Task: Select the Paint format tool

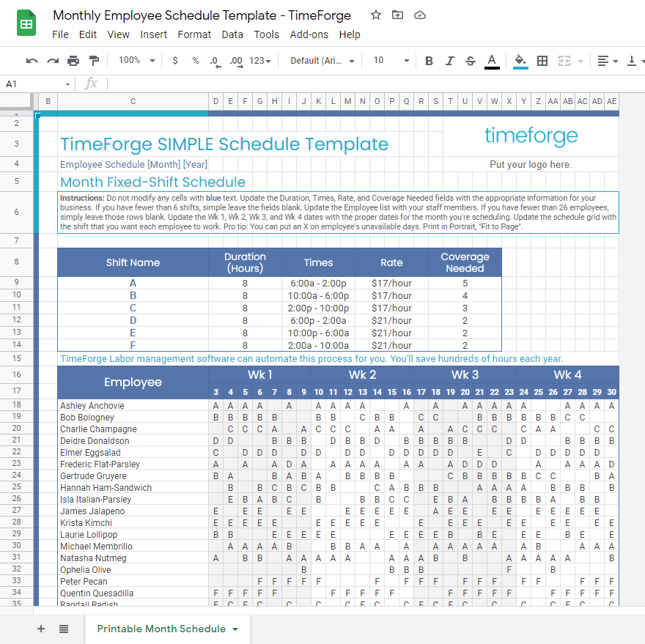Action: [x=94, y=61]
